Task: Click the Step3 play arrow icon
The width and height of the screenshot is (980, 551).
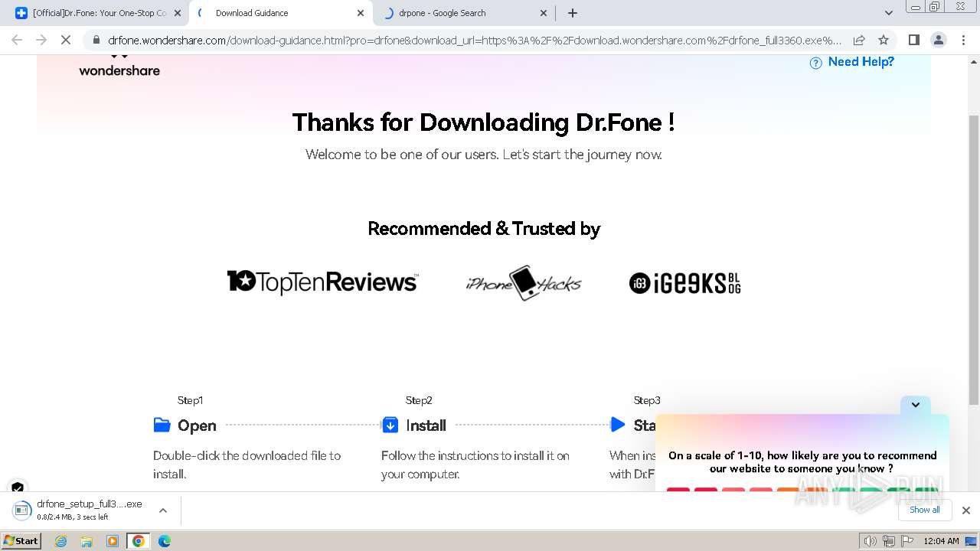Action: 618,425
